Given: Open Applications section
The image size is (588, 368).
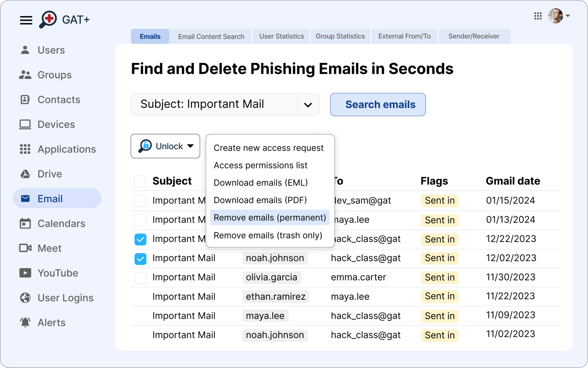Looking at the screenshot, I should [58, 149].
